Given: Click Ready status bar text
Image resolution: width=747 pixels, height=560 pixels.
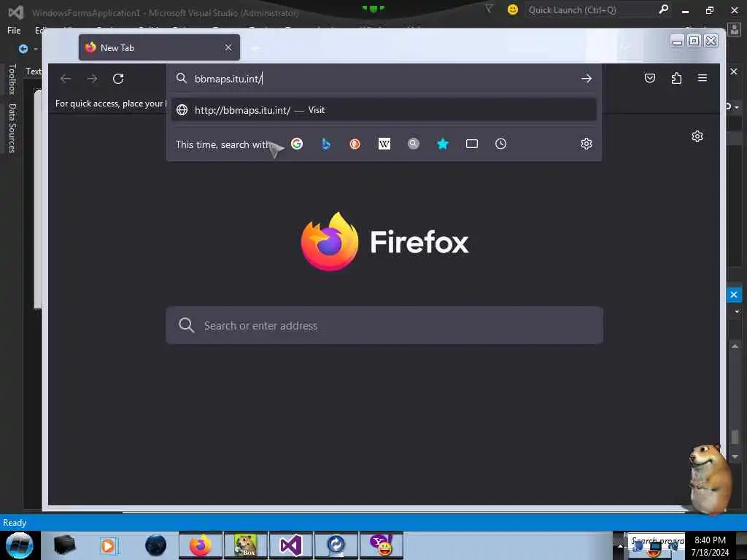Looking at the screenshot, I should click(x=15, y=522).
